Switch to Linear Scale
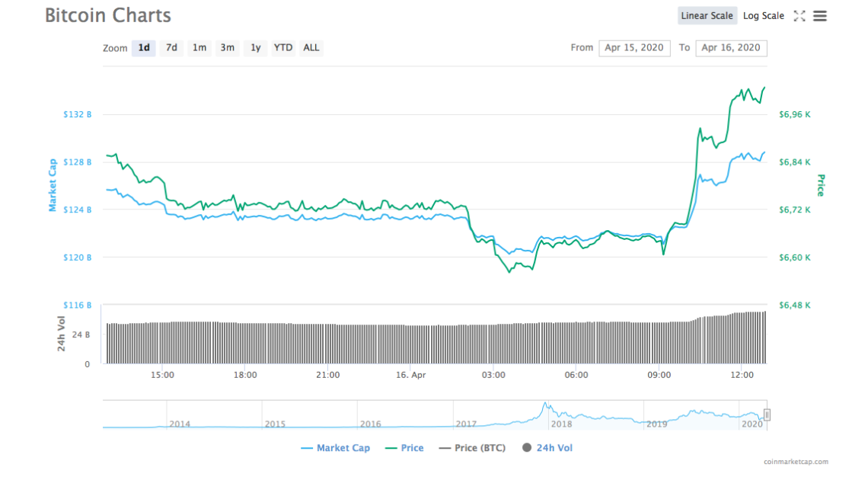 point(707,16)
